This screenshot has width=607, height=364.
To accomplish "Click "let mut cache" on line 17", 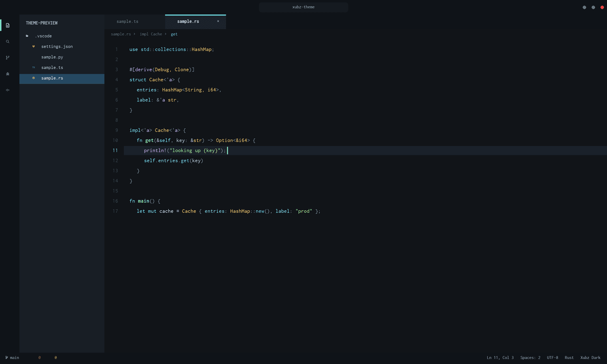I will (x=155, y=211).
